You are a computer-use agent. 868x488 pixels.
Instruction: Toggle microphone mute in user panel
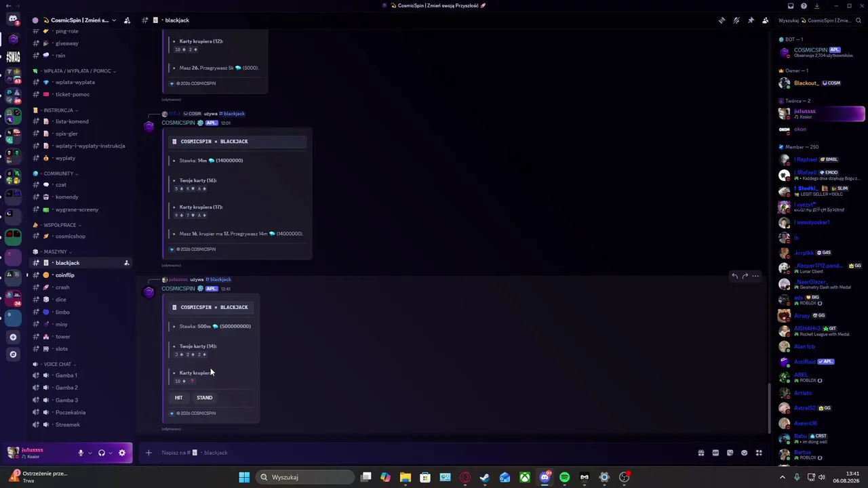point(81,453)
